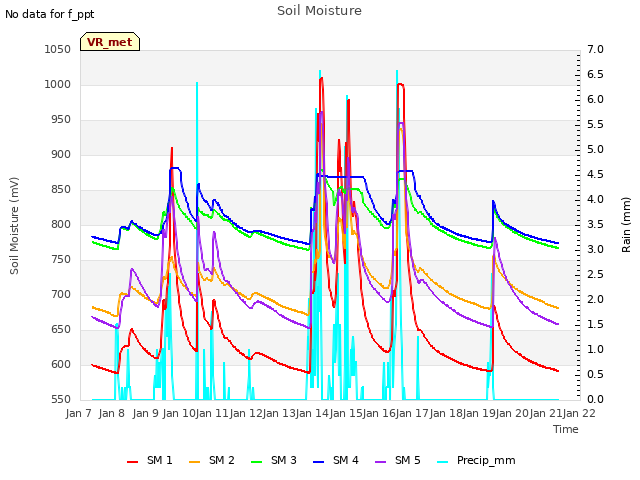Click the 3.0 rain-axis tick label

click(596, 249)
